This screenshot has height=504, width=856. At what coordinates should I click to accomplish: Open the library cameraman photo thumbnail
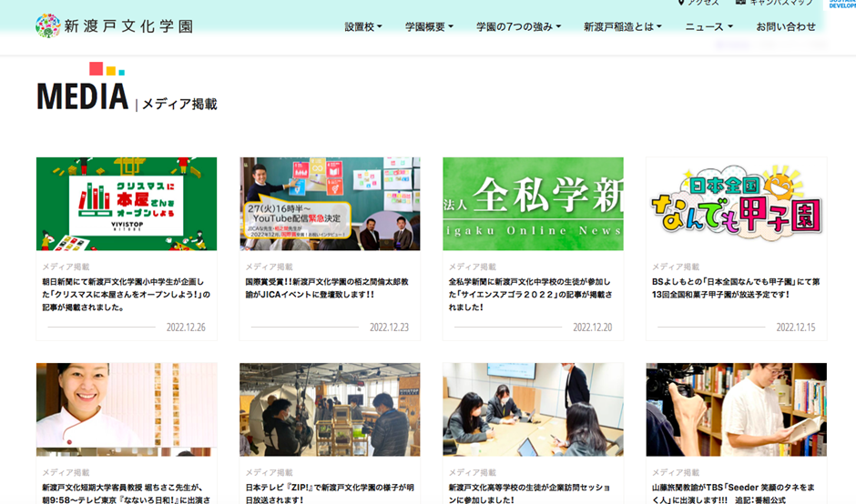pos(737,409)
